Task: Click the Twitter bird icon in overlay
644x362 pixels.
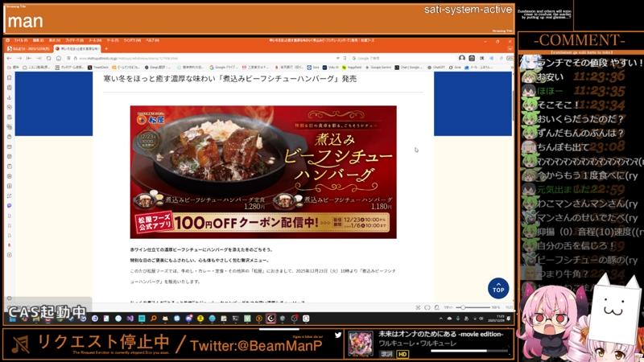Action: tap(337, 335)
